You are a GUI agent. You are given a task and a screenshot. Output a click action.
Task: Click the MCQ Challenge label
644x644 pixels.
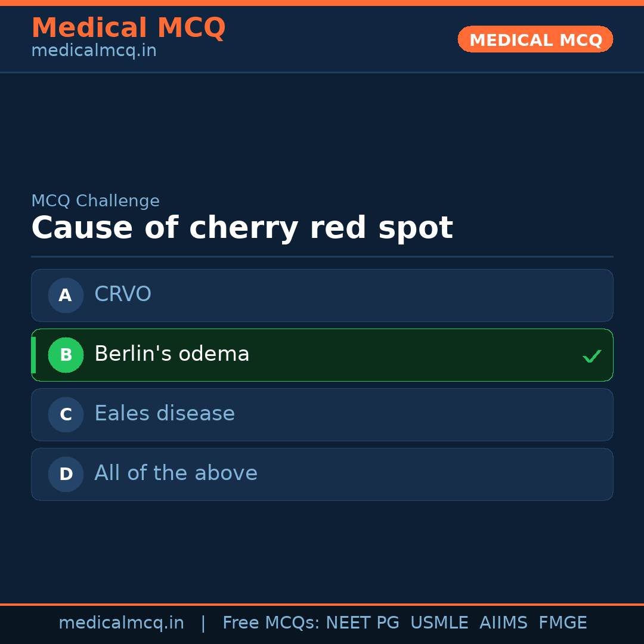(x=95, y=201)
